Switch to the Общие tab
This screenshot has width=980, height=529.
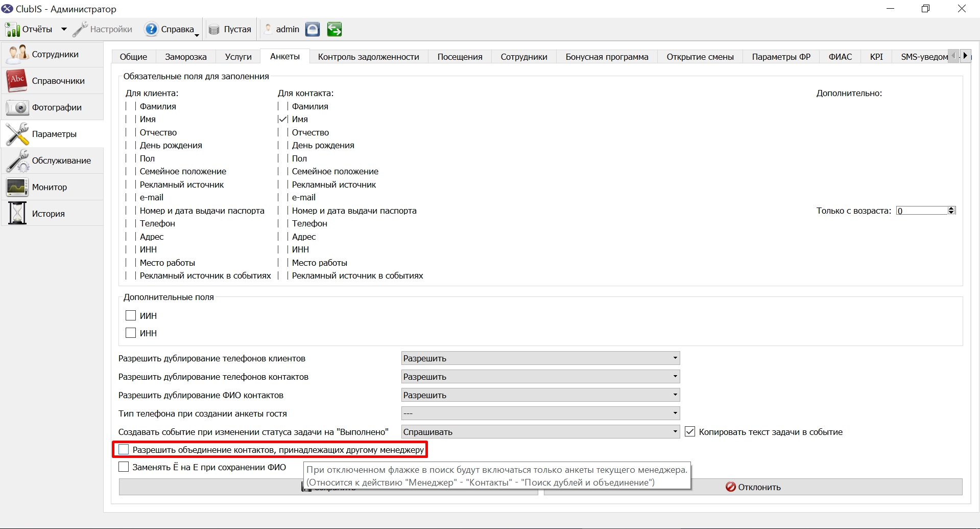pyautogui.click(x=133, y=57)
